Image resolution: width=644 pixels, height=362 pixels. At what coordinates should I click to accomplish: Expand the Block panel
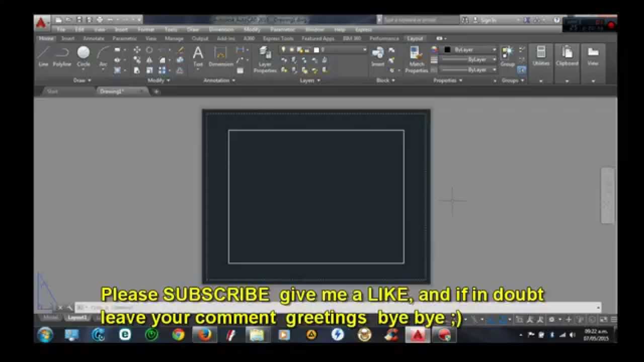(x=385, y=80)
